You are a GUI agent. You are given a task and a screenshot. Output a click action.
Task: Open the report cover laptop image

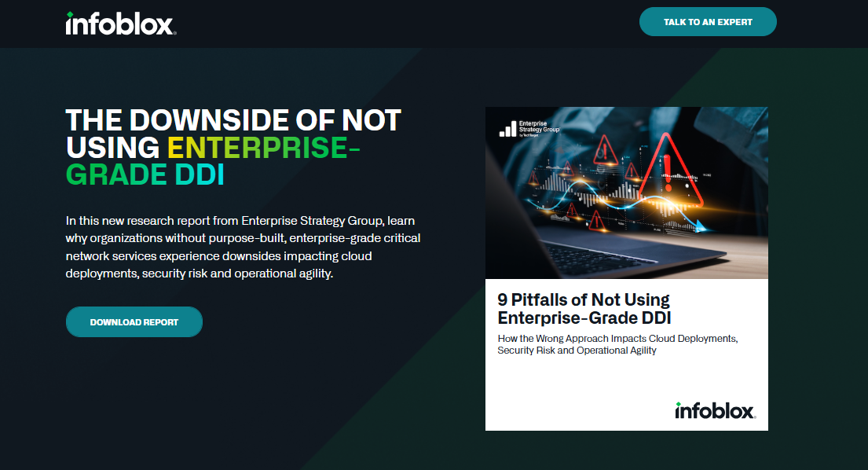pos(627,193)
